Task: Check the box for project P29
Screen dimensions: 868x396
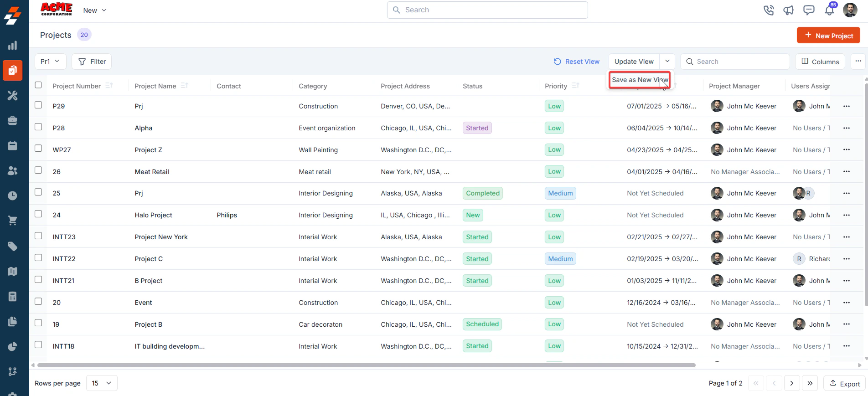Action: (x=38, y=105)
